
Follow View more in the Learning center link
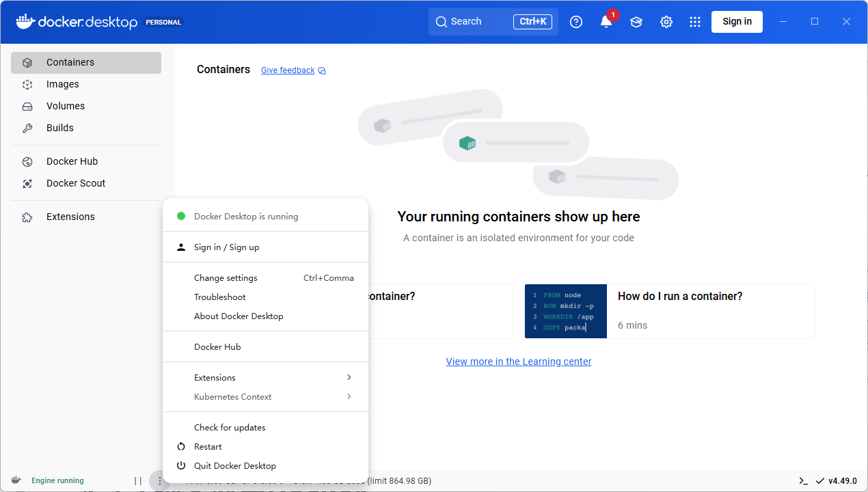519,361
